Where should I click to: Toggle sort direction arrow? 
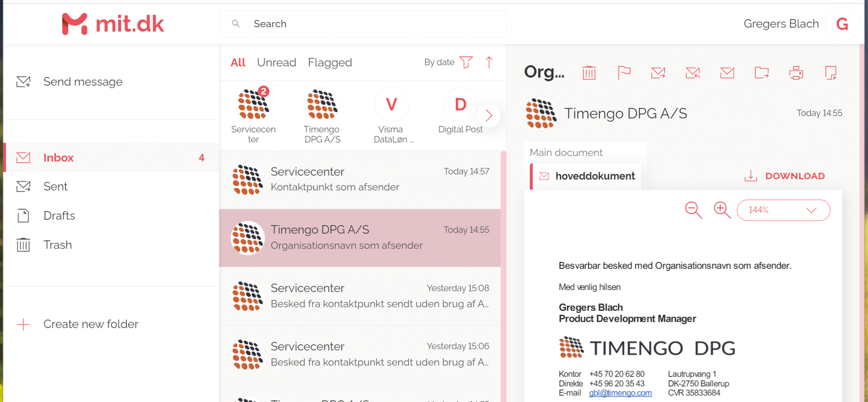click(x=489, y=62)
